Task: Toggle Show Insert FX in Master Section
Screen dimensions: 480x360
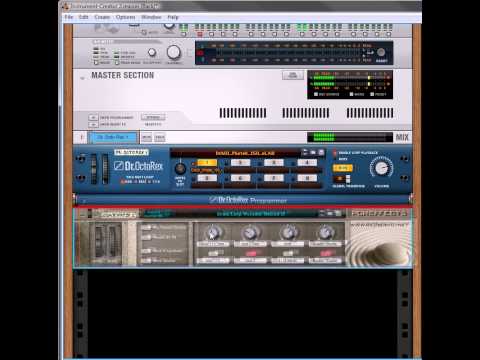Action: pos(93,124)
